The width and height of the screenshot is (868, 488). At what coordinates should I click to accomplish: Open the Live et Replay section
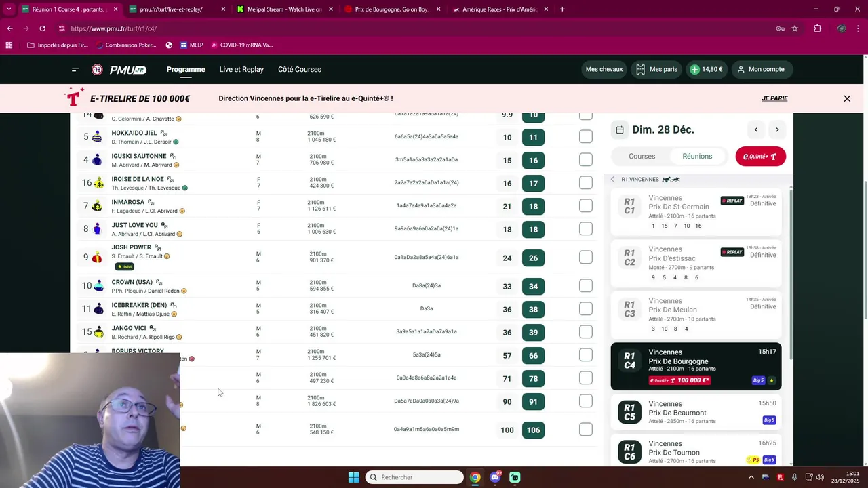coord(241,69)
